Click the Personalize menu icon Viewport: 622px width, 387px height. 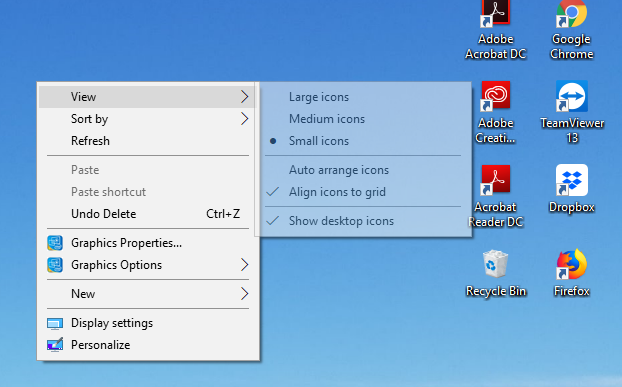[x=55, y=345]
